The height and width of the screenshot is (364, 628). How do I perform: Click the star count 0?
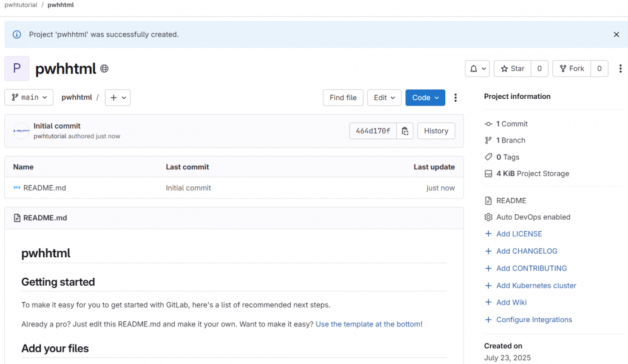coord(539,69)
